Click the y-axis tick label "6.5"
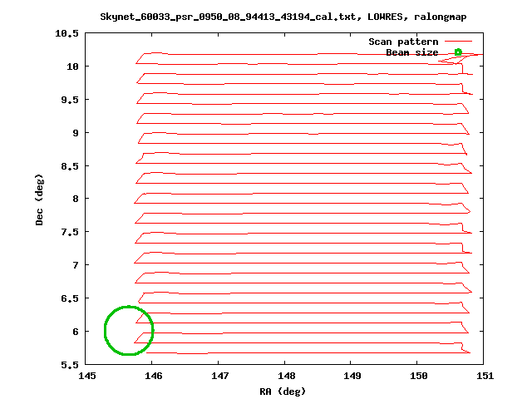Screen dimensions: 532x399 (x=70, y=298)
